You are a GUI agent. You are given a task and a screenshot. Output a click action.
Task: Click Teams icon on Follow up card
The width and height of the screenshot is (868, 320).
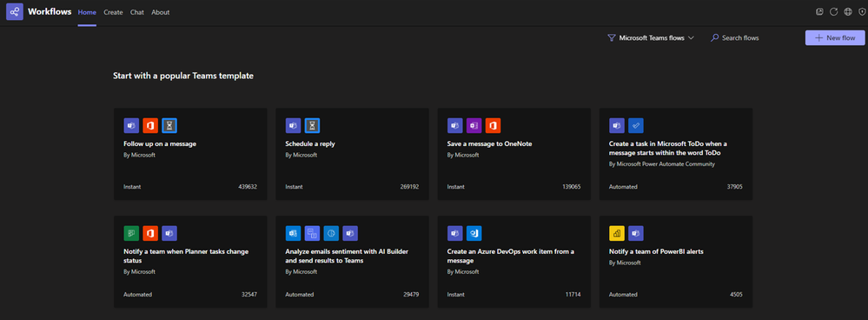pos(131,126)
